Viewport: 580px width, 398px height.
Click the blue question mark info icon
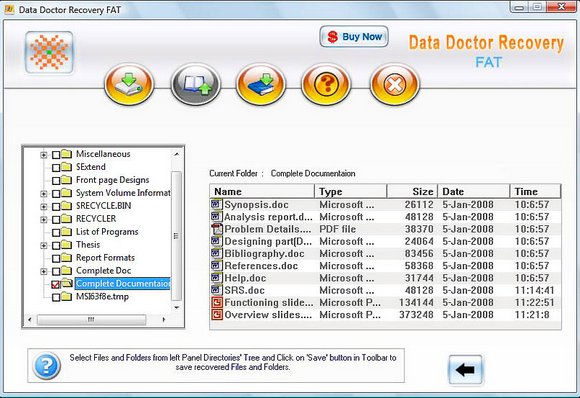(47, 365)
